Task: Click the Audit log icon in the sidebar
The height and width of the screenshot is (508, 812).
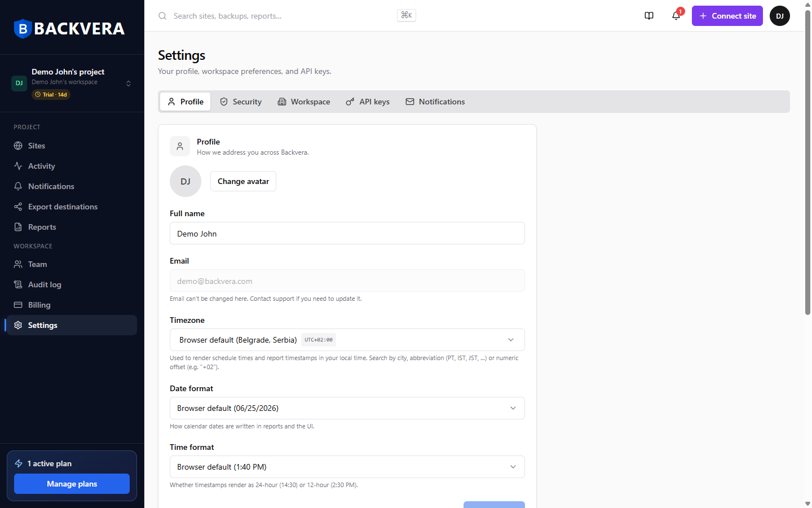Action: click(x=18, y=284)
